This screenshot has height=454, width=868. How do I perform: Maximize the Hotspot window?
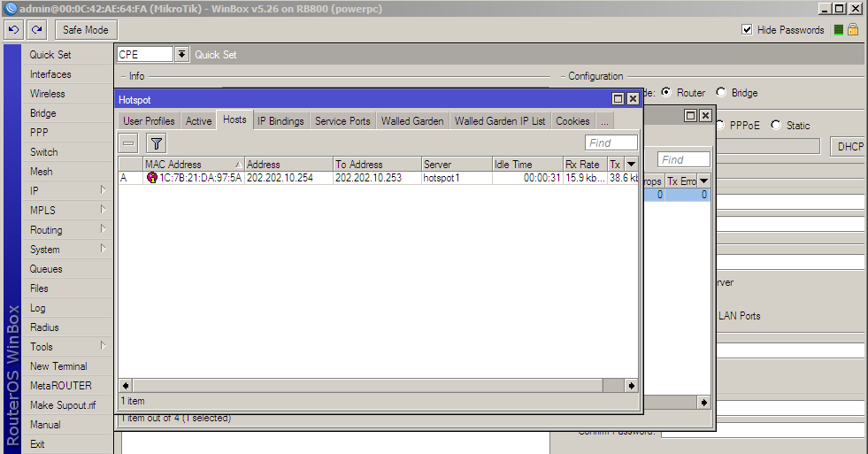click(618, 99)
